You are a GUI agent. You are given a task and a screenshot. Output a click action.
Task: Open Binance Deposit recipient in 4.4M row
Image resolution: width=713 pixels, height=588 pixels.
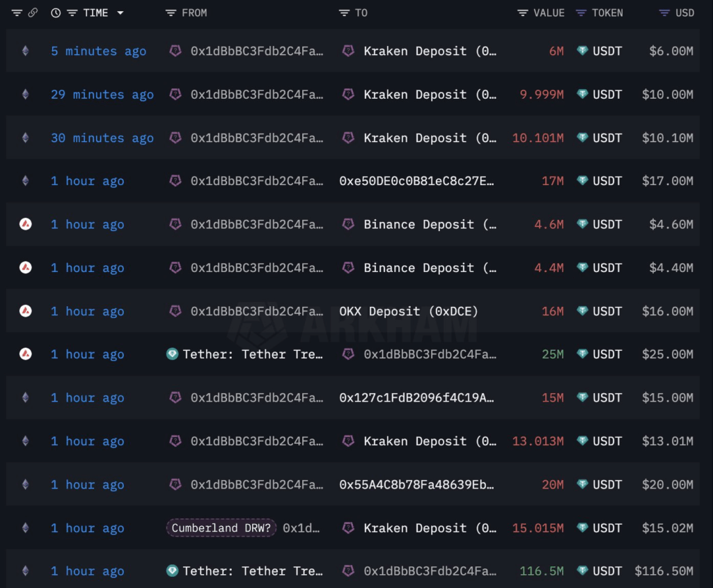tap(430, 268)
